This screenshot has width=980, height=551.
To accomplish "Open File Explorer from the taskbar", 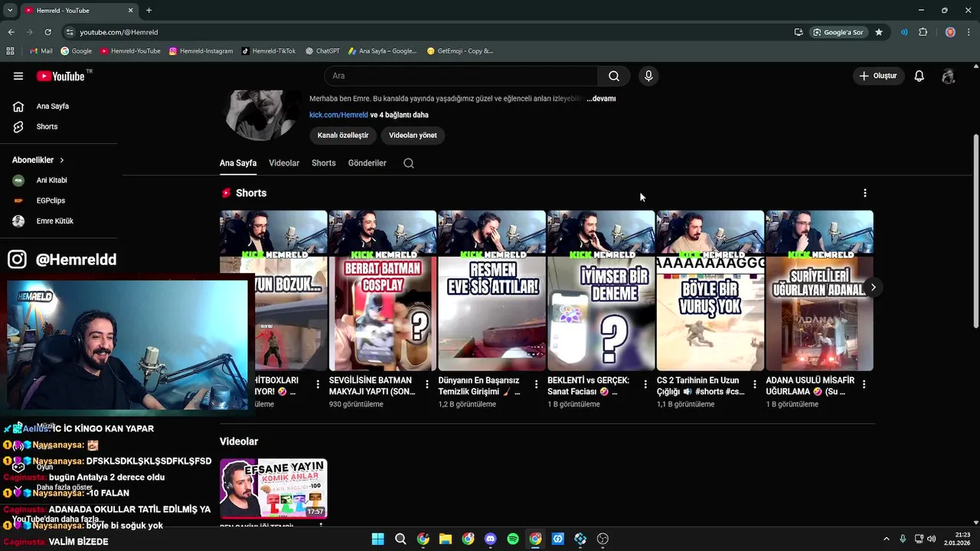I will pos(446,539).
